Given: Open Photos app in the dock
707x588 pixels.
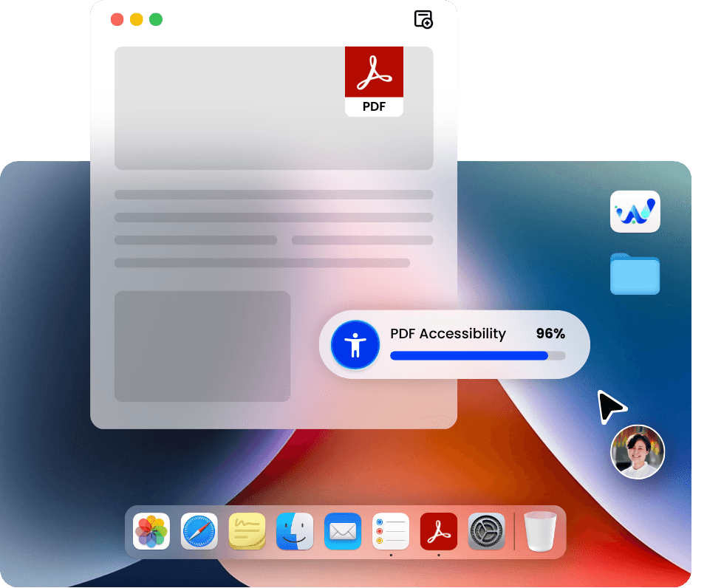Looking at the screenshot, I should tap(151, 531).
